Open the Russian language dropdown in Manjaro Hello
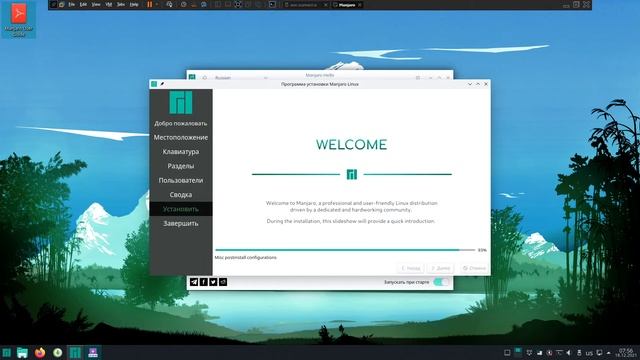The height and width of the screenshot is (360, 640). pyautogui.click(x=241, y=78)
